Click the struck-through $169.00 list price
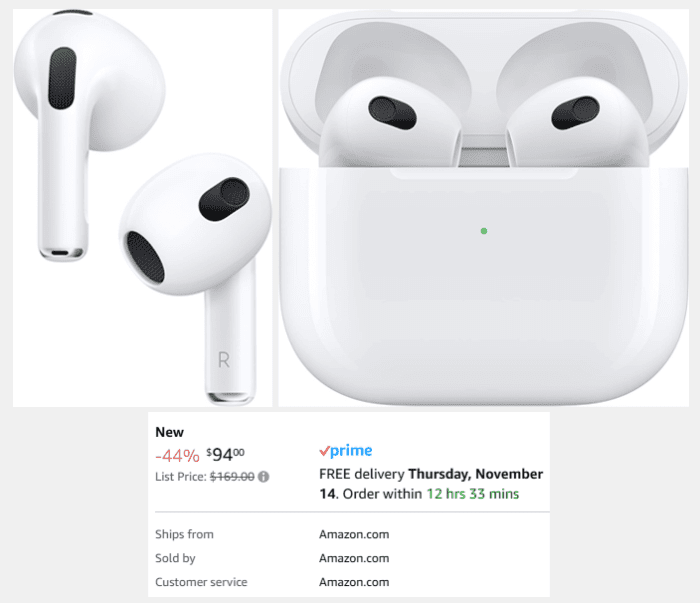Image resolution: width=700 pixels, height=603 pixels. point(232,477)
